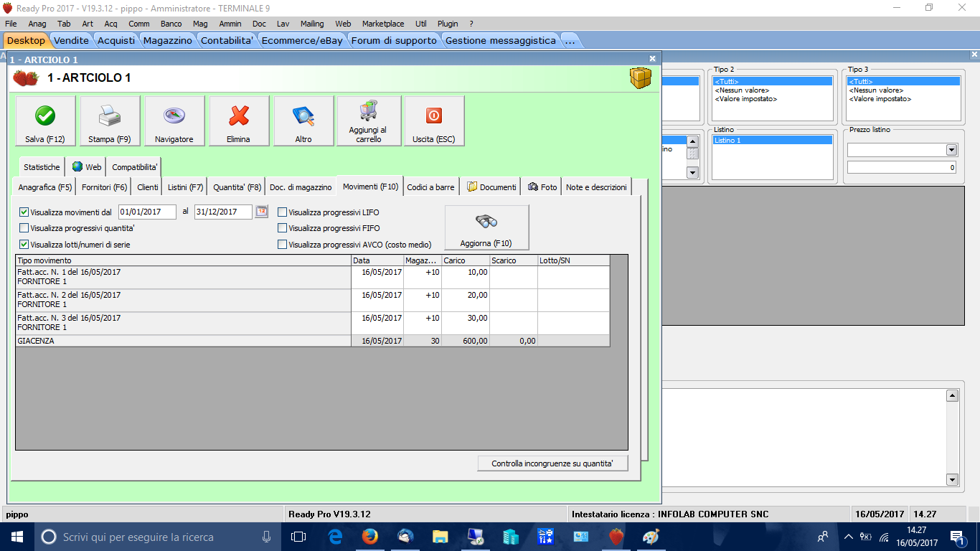Print using Stampa (F9) button
Image resolution: width=980 pixels, height=551 pixels.
(x=110, y=121)
